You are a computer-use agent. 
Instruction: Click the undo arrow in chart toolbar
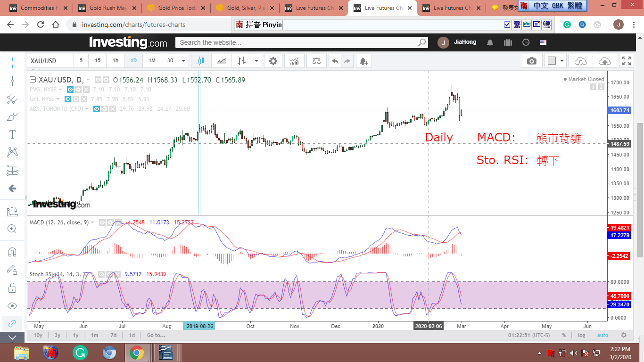tap(335, 61)
